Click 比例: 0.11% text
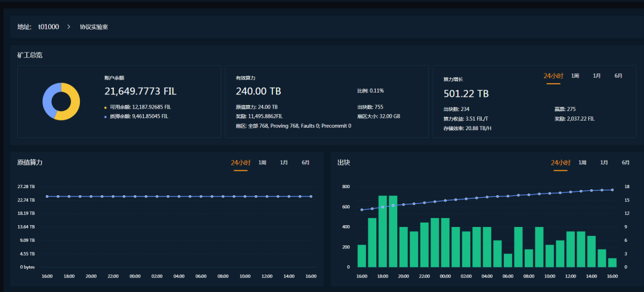Screen dimensions: 644x292 [370, 91]
